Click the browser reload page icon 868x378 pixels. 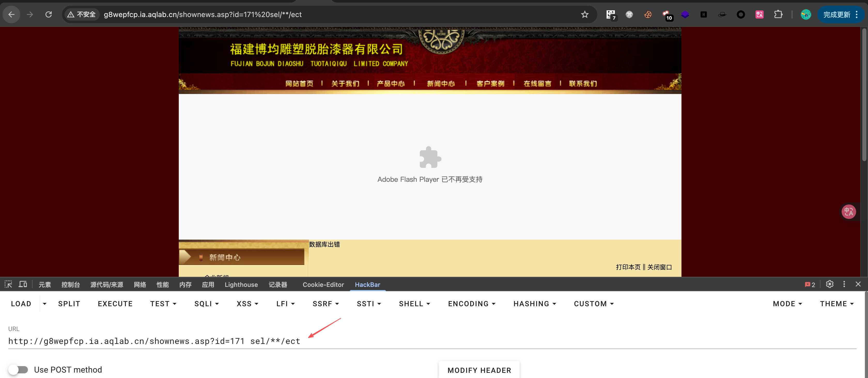(49, 14)
